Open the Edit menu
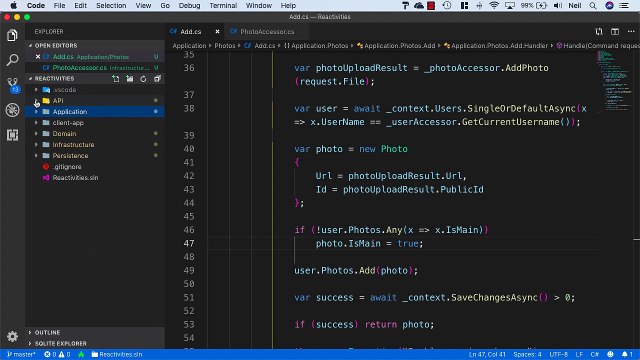This screenshot has width=640, height=360. [x=80, y=5]
